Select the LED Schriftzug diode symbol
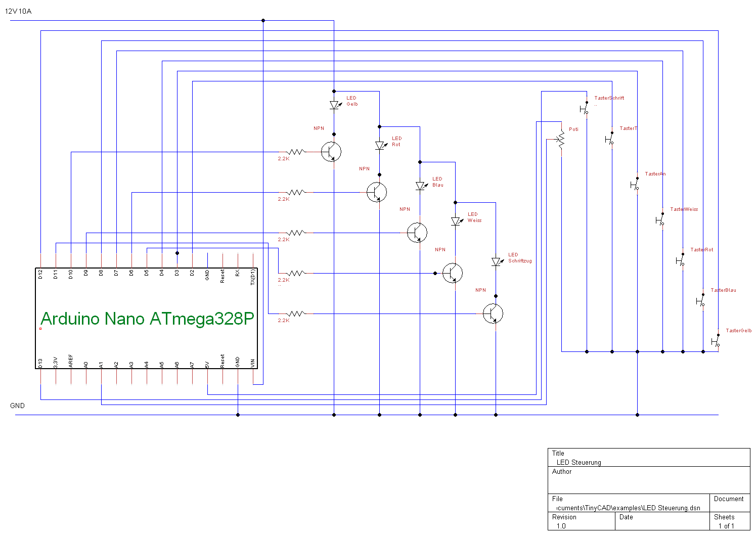 coord(496,262)
